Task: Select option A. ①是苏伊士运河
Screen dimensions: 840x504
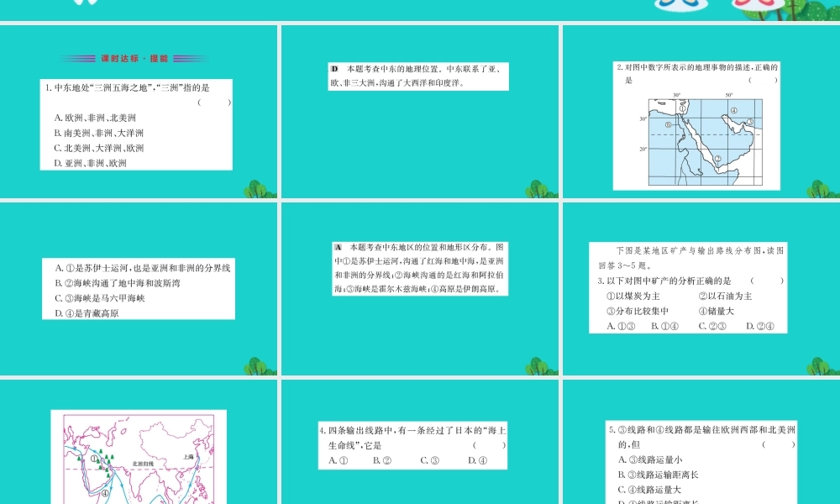Action: click(143, 268)
